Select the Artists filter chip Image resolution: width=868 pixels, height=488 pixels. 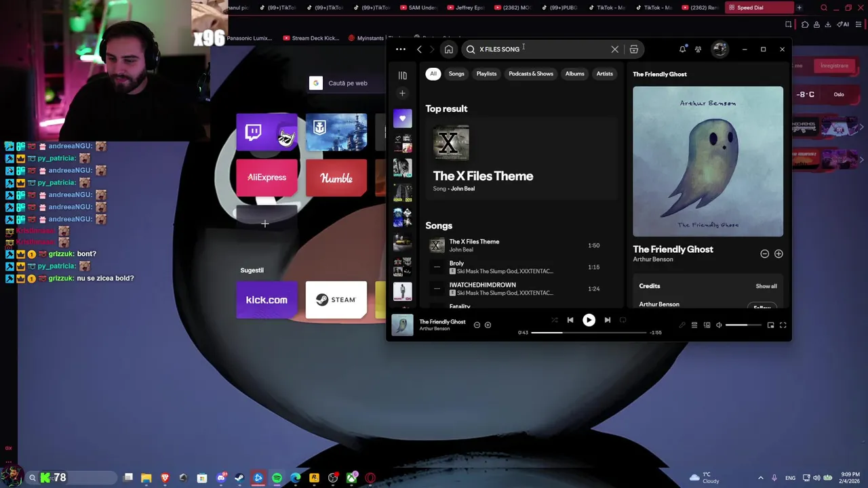(x=604, y=73)
